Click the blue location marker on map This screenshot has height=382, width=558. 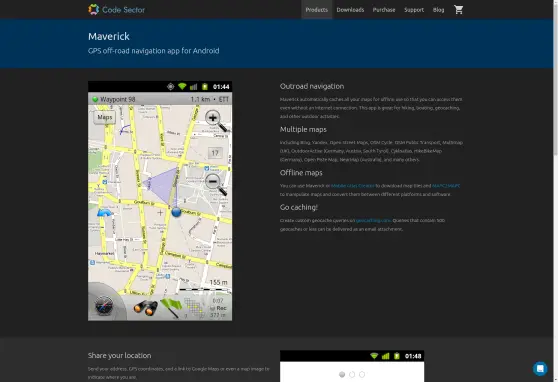[x=176, y=212]
